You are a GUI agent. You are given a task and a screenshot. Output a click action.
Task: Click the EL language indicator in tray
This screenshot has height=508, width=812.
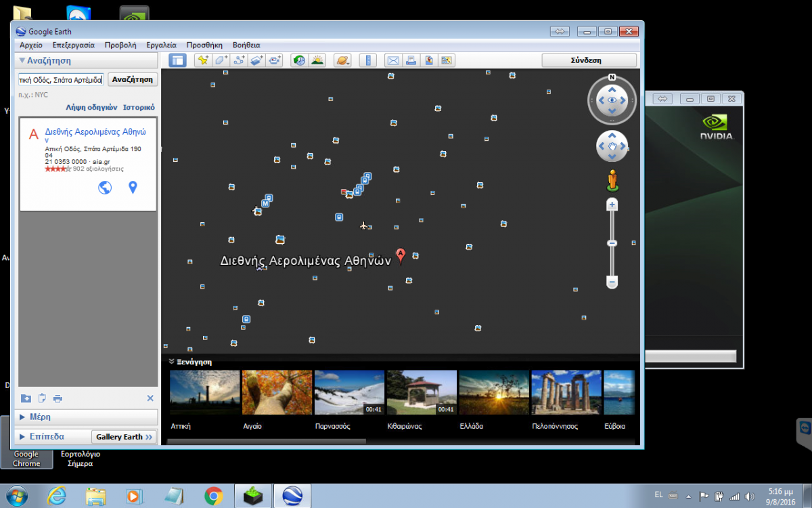tap(659, 495)
